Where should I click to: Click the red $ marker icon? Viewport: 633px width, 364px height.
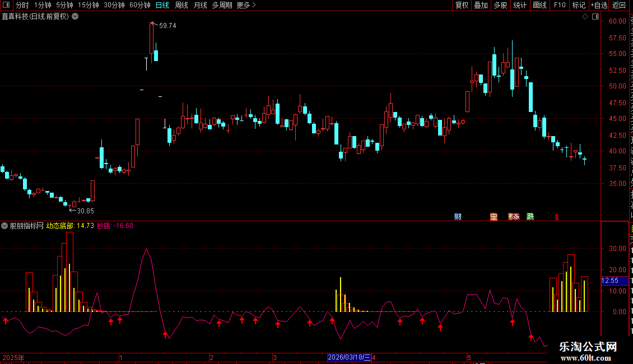[557, 217]
